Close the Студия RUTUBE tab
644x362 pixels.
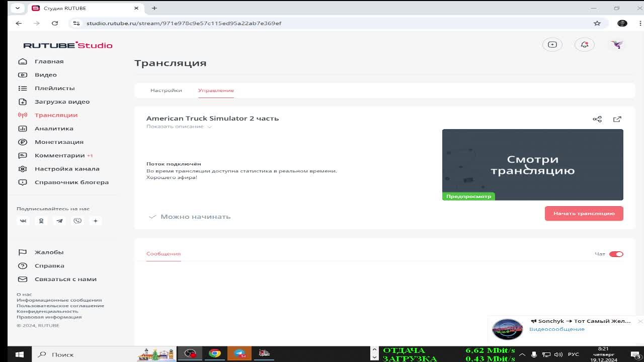pyautogui.click(x=136, y=8)
